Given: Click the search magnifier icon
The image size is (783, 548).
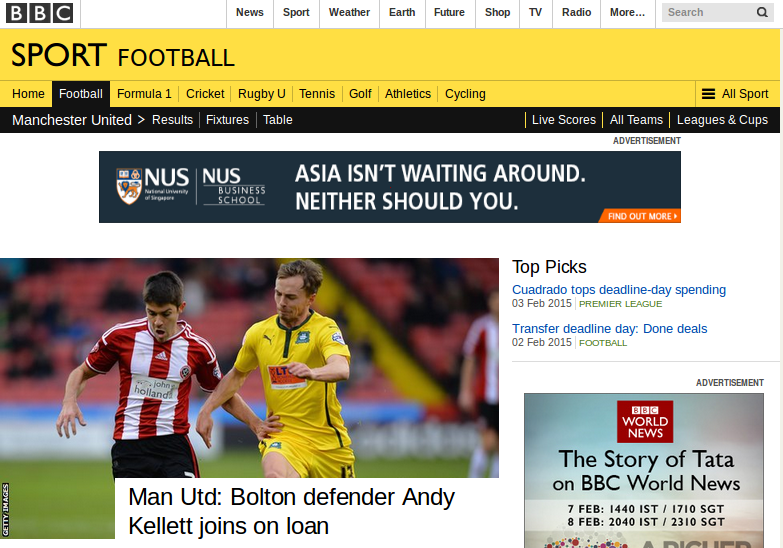Looking at the screenshot, I should tap(762, 12).
